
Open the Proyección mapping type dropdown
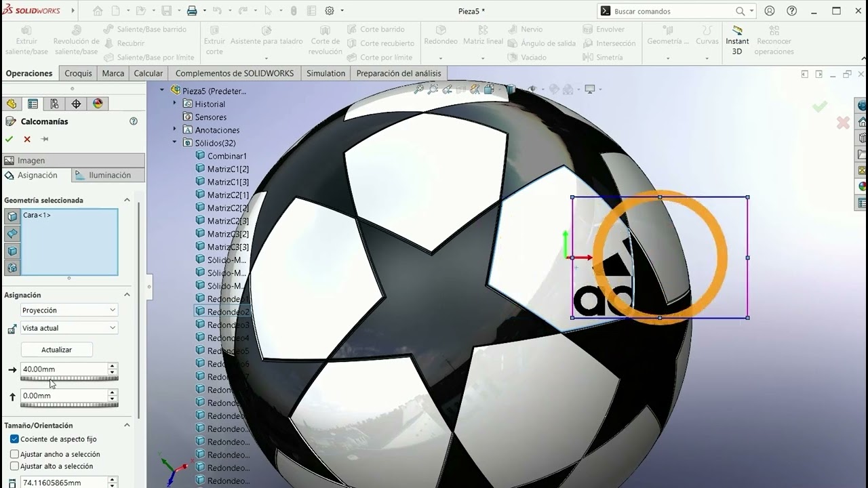(x=69, y=310)
